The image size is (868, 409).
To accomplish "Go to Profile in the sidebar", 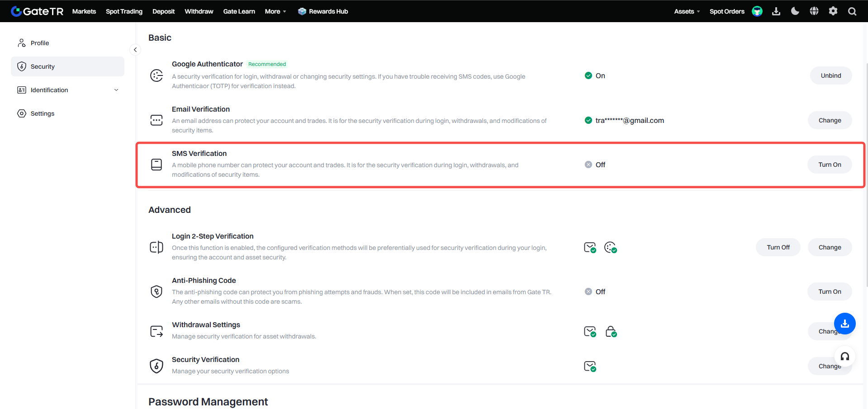I will (40, 43).
